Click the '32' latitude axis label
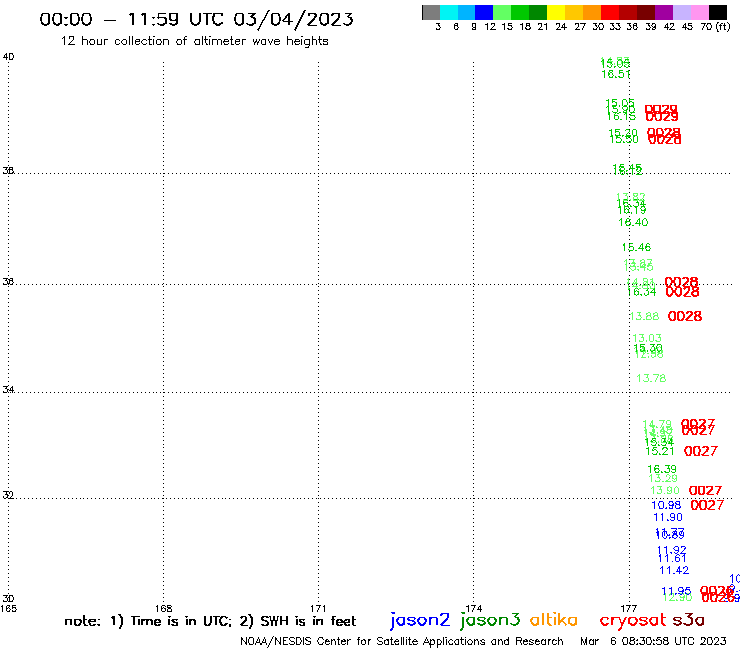 coord(8,495)
